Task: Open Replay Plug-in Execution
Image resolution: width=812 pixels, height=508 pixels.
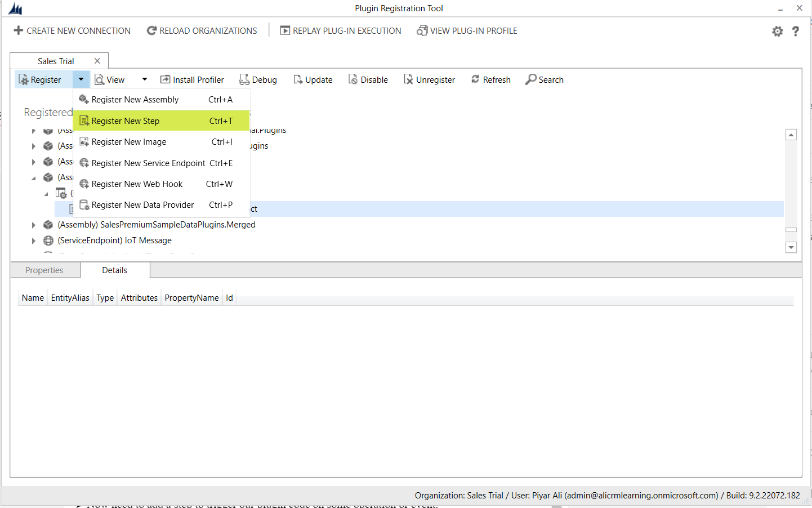Action: (341, 31)
